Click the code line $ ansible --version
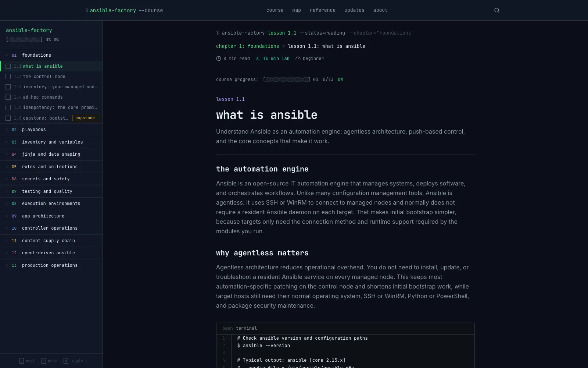The height and width of the screenshot is (368, 588). click(x=263, y=346)
